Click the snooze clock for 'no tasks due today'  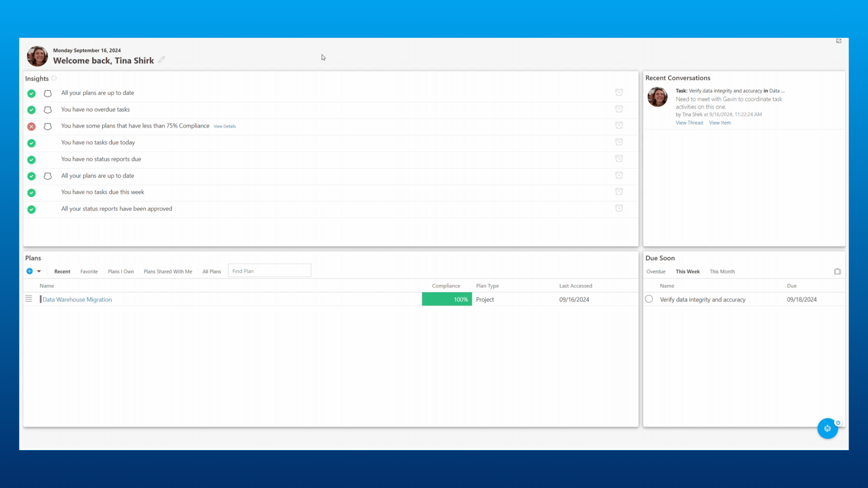(619, 142)
